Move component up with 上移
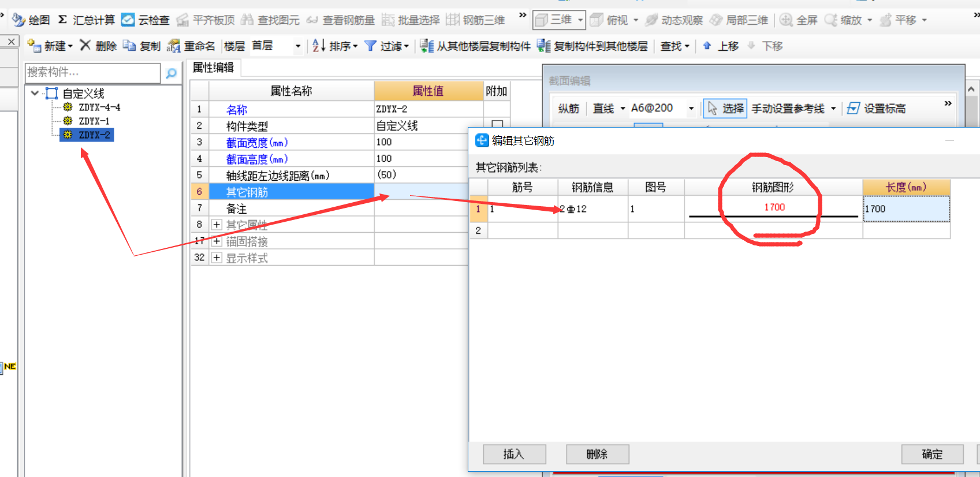This screenshot has height=477, width=980. coord(720,46)
